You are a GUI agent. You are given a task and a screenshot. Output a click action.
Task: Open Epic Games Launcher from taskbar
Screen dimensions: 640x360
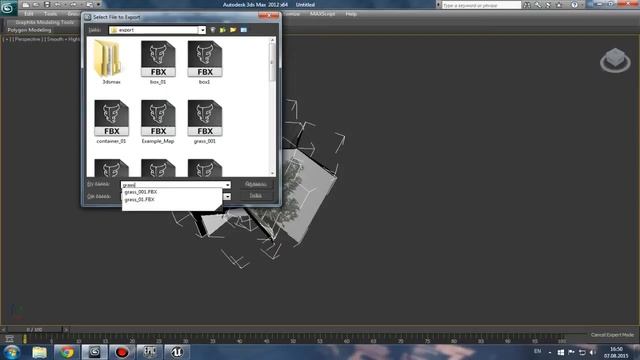coord(149,352)
